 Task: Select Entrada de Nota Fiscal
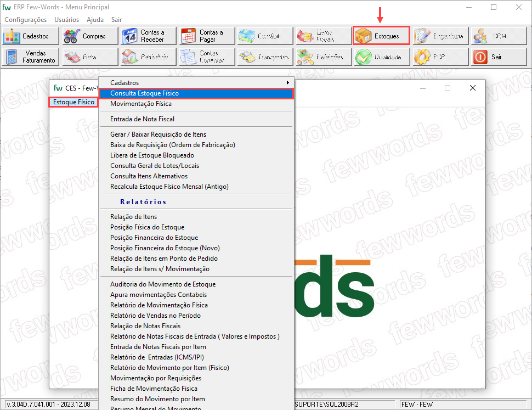point(196,119)
